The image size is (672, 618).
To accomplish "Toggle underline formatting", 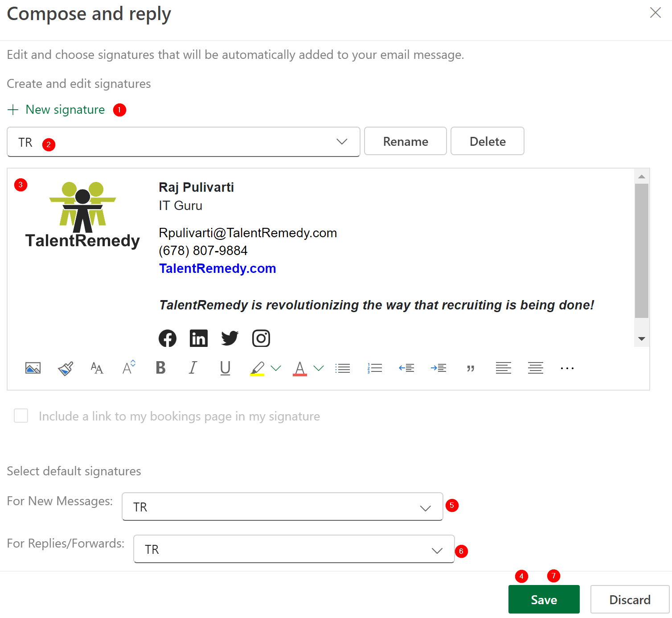I will [x=225, y=368].
